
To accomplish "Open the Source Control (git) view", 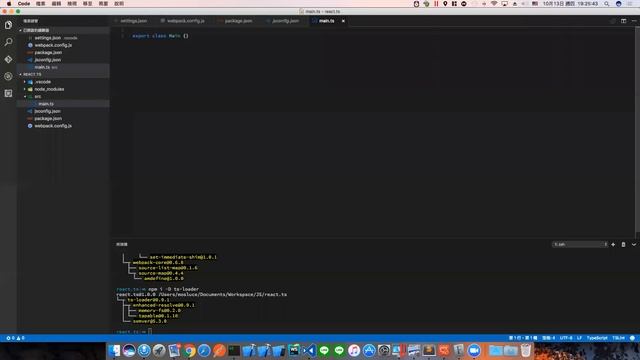I will [x=8, y=59].
